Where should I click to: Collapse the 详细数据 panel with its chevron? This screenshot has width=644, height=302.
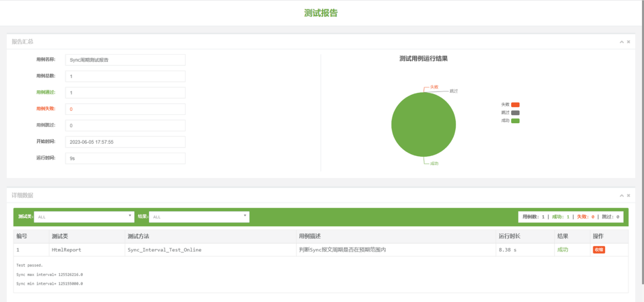click(x=622, y=196)
